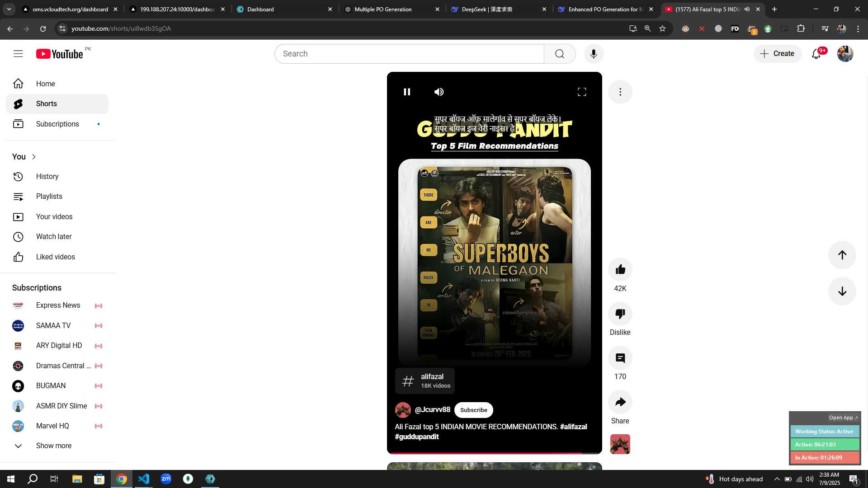This screenshot has width=868, height=488.
Task: Click Open App on the tracker widget
Action: (843, 418)
